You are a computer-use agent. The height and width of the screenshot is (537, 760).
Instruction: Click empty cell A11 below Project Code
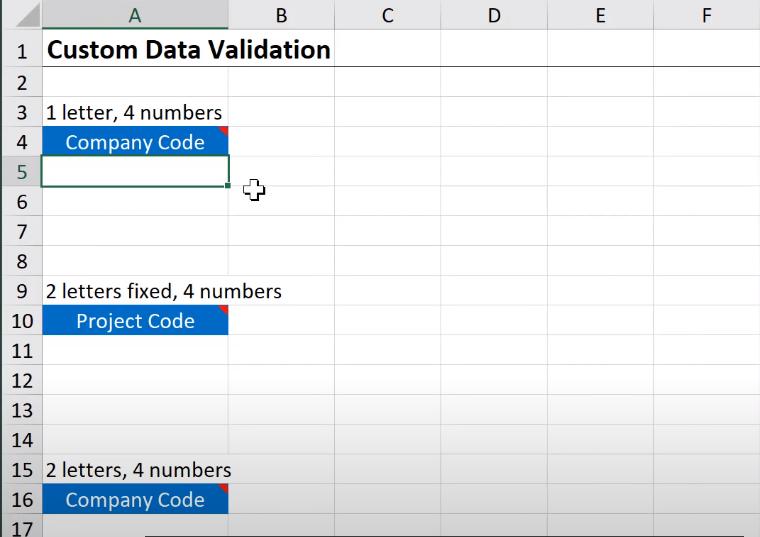tap(135, 351)
